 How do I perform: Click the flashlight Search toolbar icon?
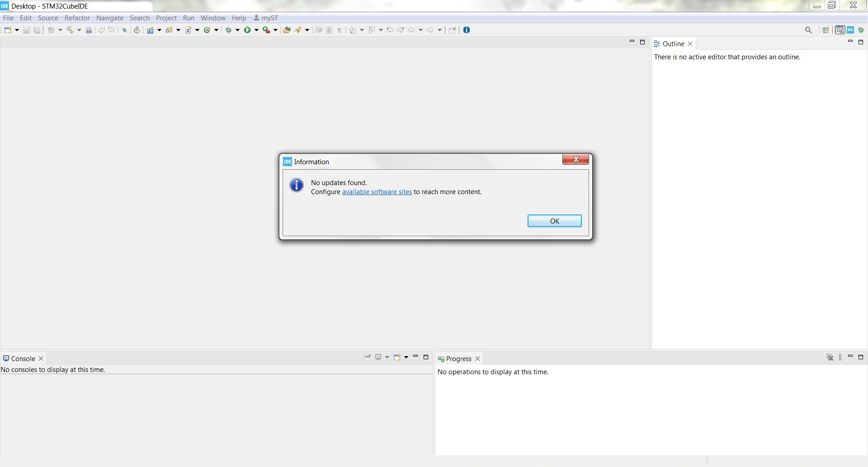tap(298, 30)
